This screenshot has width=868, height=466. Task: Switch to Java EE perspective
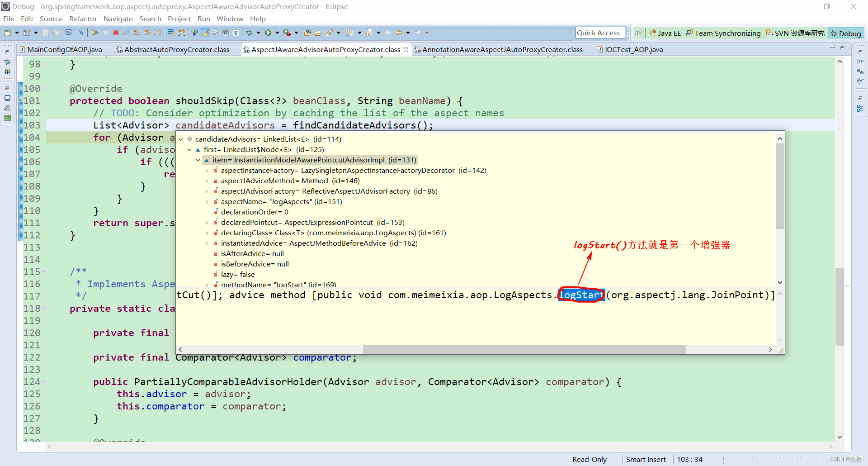tap(665, 33)
